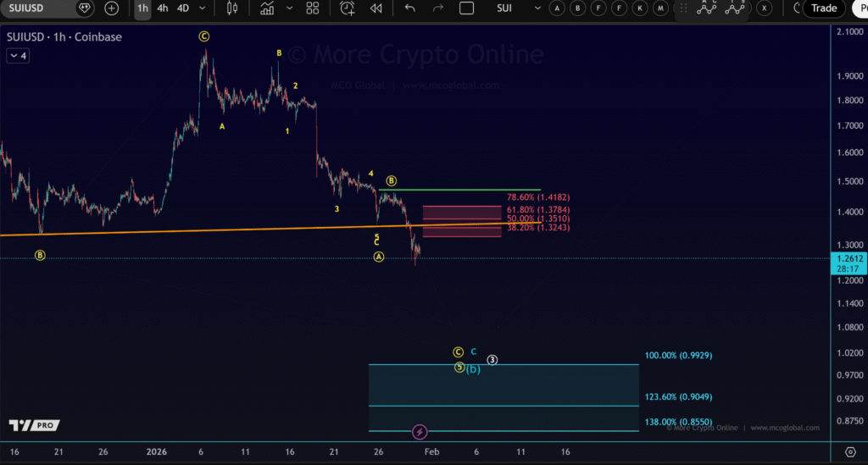Undo the last chart action
This screenshot has width=868, height=465.
click(x=410, y=8)
